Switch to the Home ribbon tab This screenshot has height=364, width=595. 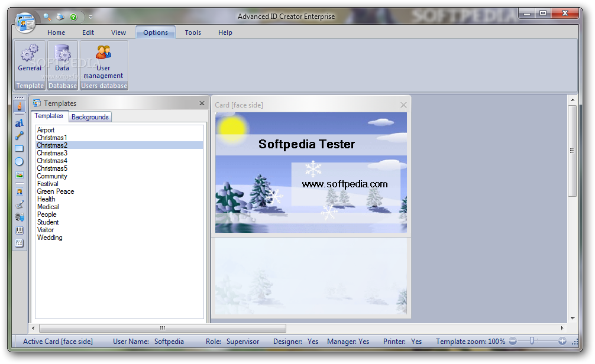(56, 32)
